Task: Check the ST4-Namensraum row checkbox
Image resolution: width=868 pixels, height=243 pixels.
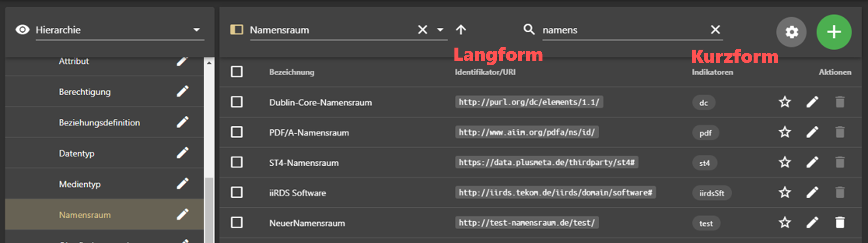Action: tap(236, 162)
